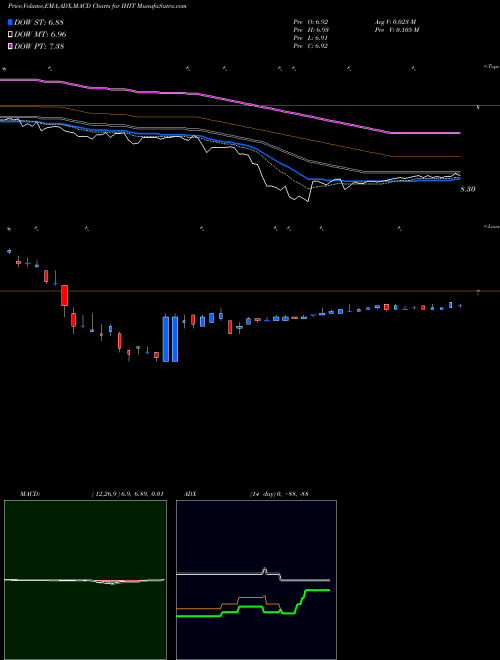Click the magenta DOW PT legend swatch
Screen dimensions: 500x660
point(11,46)
